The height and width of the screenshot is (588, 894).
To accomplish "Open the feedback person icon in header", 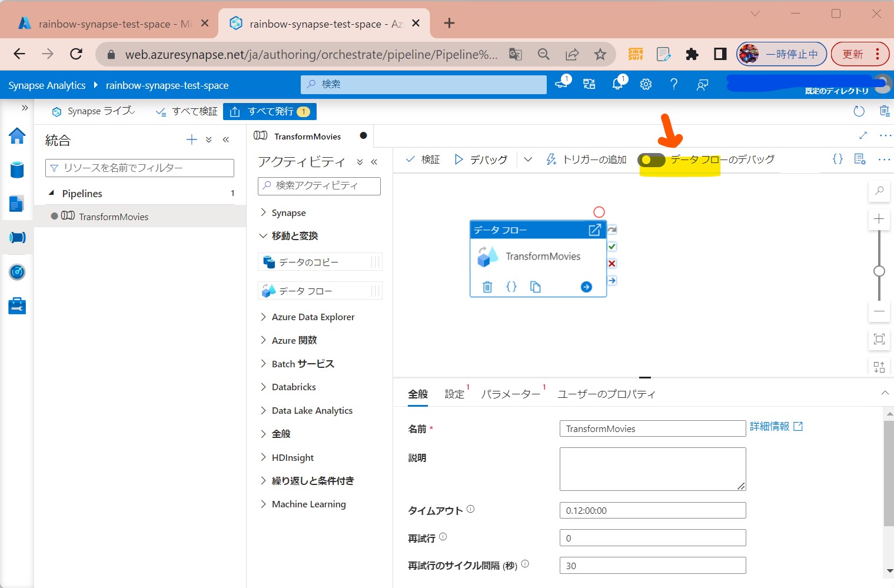I will click(x=702, y=85).
